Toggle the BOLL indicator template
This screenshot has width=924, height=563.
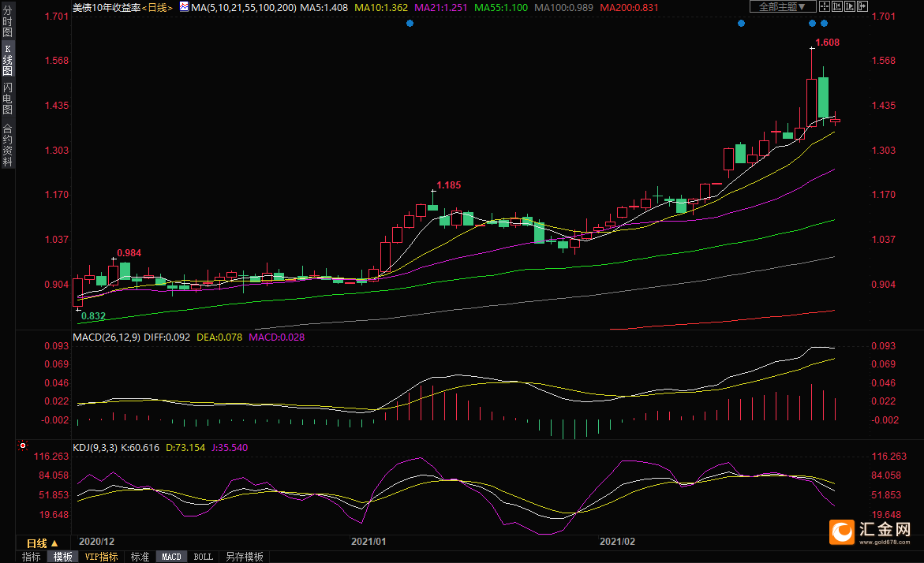tap(203, 557)
